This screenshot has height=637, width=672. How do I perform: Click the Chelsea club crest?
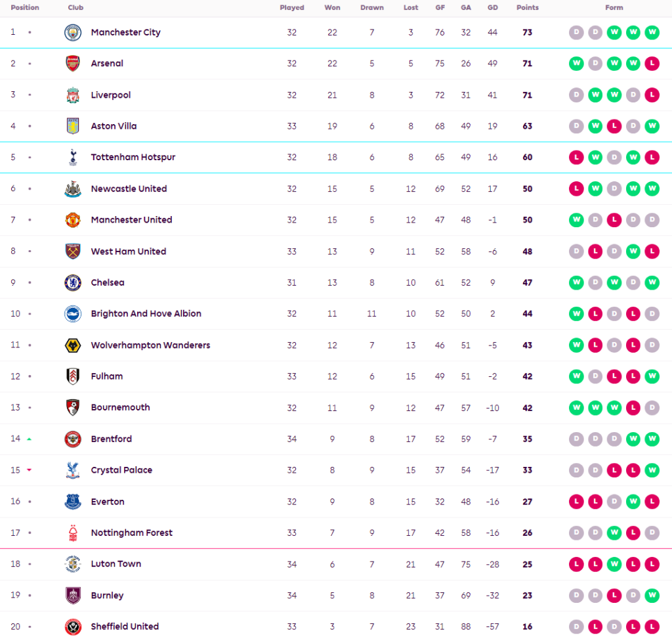point(73,282)
